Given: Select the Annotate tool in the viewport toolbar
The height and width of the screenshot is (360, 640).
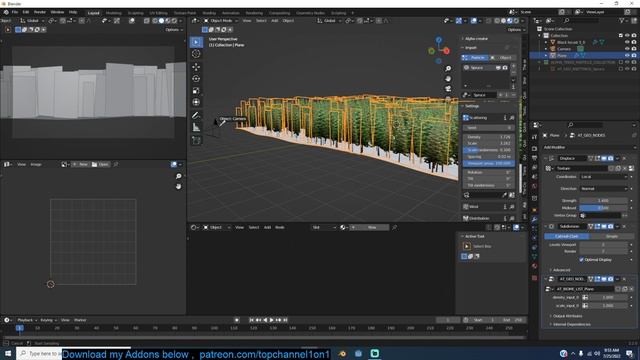Looking at the screenshot, I should [x=196, y=115].
